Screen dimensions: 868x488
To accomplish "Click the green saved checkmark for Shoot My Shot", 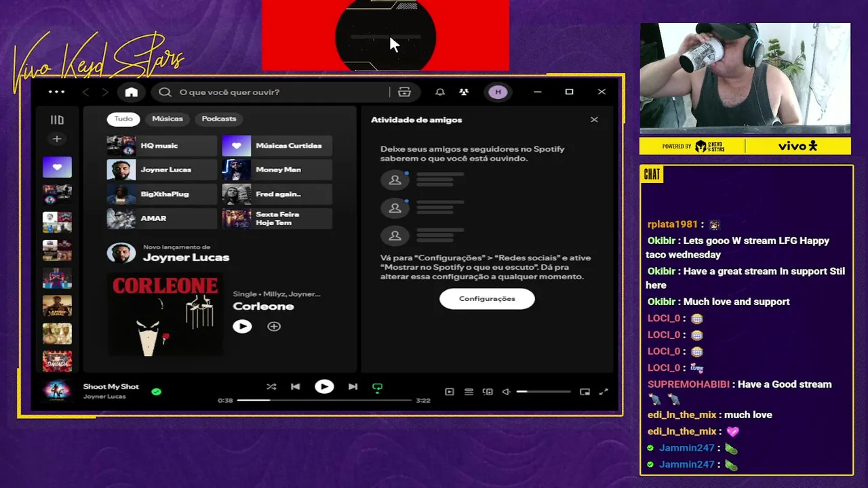I will 157,391.
